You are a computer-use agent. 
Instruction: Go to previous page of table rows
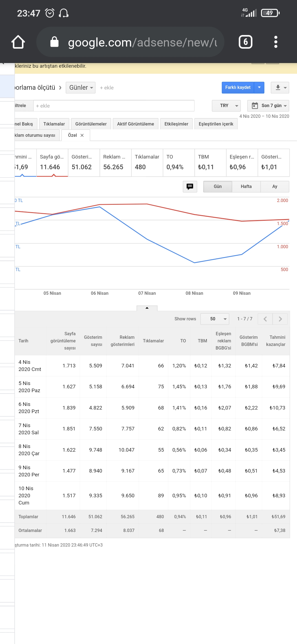(265, 319)
